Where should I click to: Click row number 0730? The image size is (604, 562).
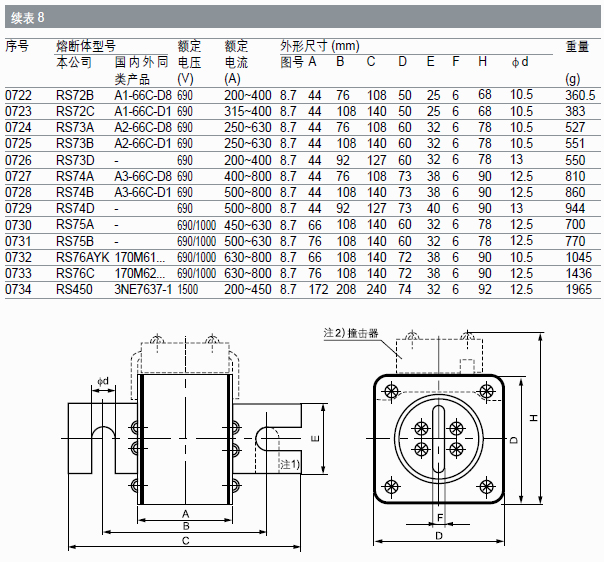[x=18, y=225]
